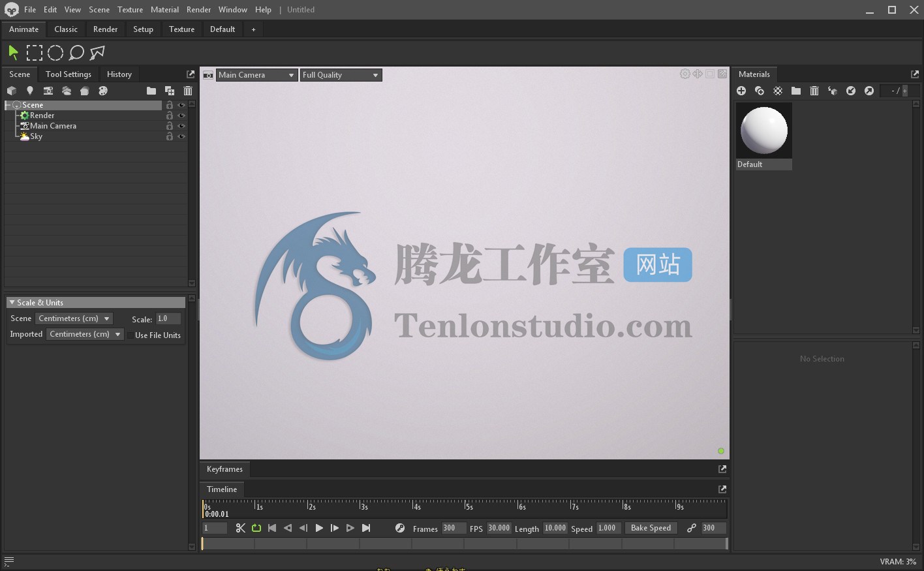Viewport: 924px width, 571px height.
Task: Step forward one frame
Action: 335,528
